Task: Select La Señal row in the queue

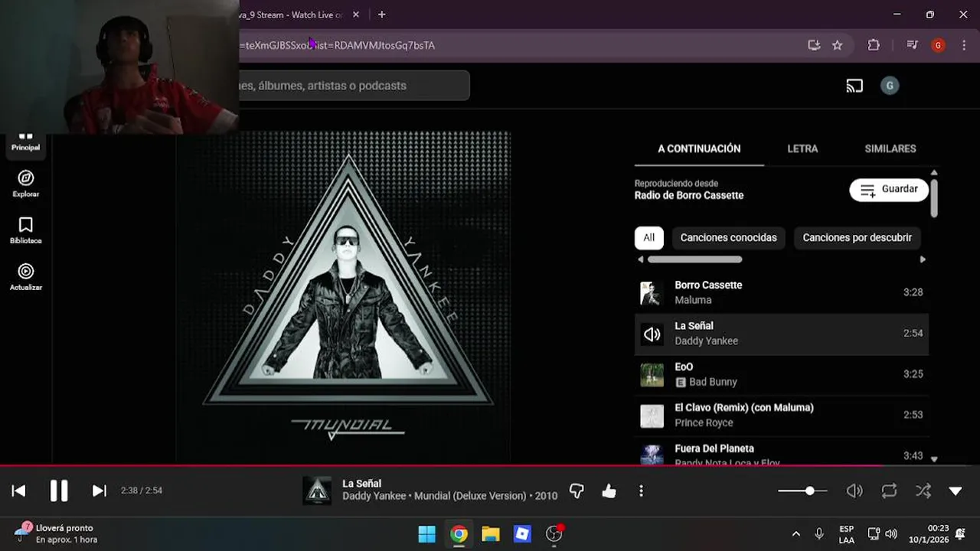Action: tap(781, 334)
